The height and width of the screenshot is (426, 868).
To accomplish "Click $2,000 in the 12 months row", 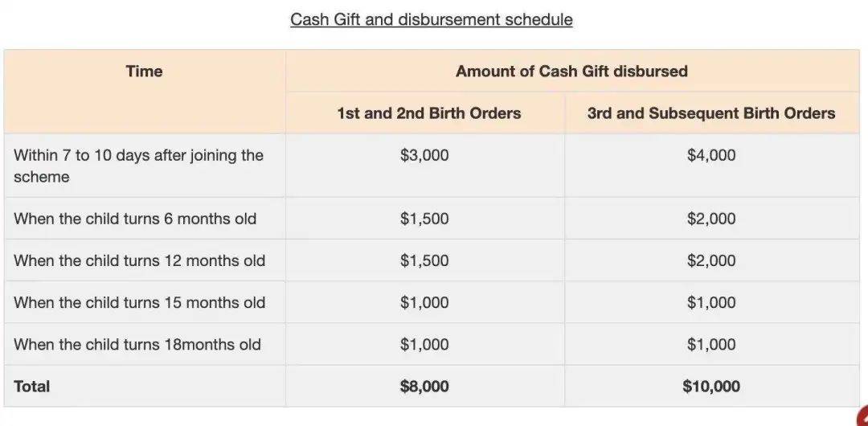I will coord(711,260).
